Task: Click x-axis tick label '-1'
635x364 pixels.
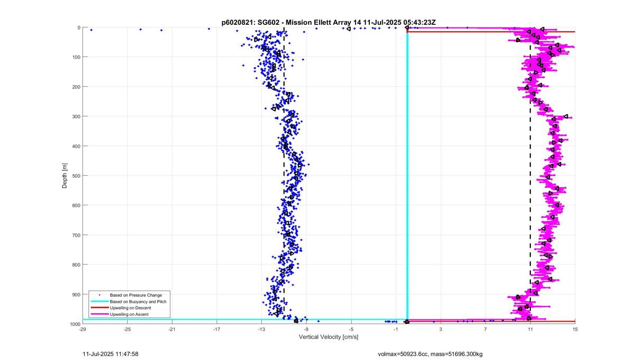Action: [396, 329]
